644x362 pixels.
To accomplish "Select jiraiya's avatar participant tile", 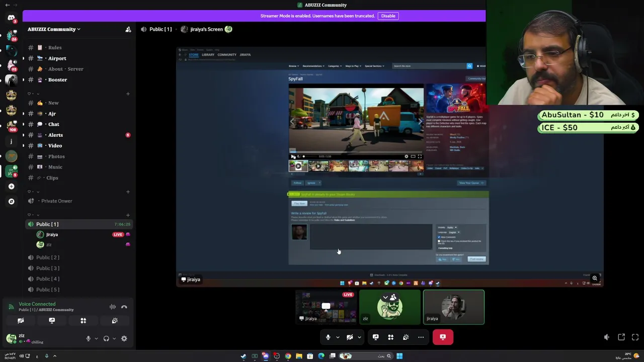I will [454, 307].
